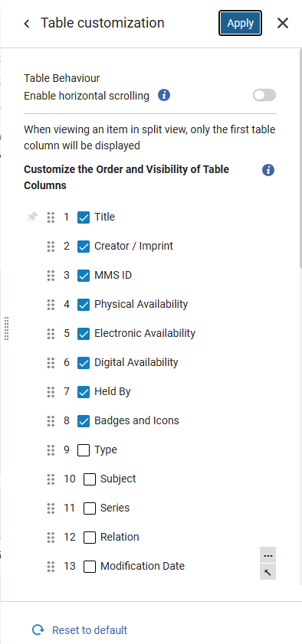Click the Modification Date label
The height and width of the screenshot is (644, 302).
pyautogui.click(x=143, y=566)
